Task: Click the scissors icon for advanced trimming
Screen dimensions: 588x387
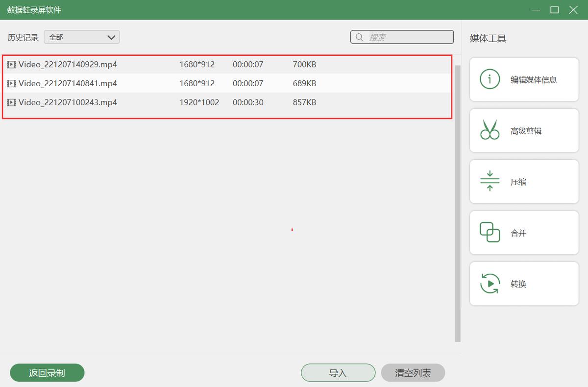Action: pyautogui.click(x=490, y=130)
